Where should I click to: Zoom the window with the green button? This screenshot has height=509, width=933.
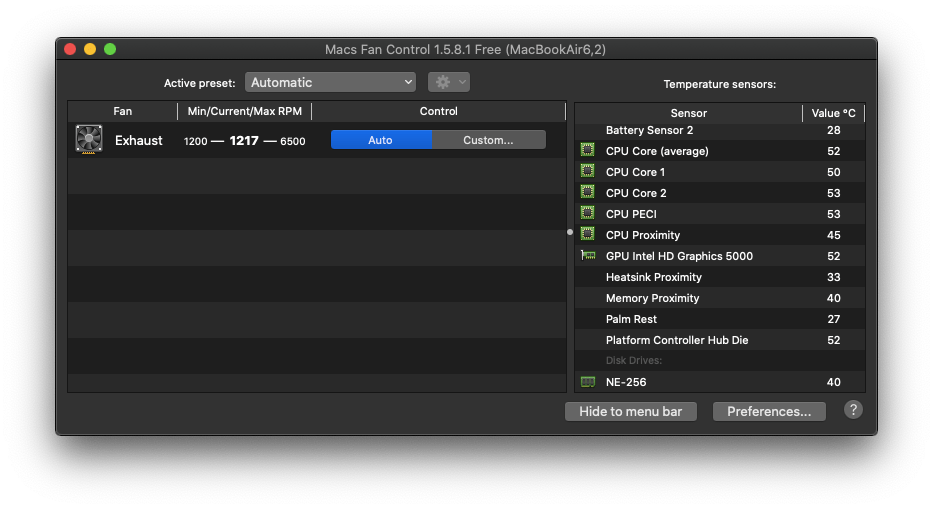[110, 49]
